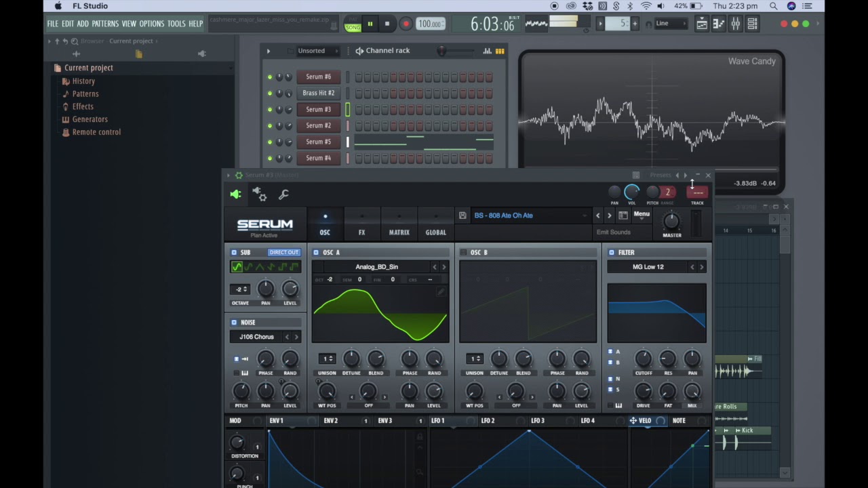Toggle the NOISE oscillator switch
868x488 pixels.
click(x=234, y=323)
